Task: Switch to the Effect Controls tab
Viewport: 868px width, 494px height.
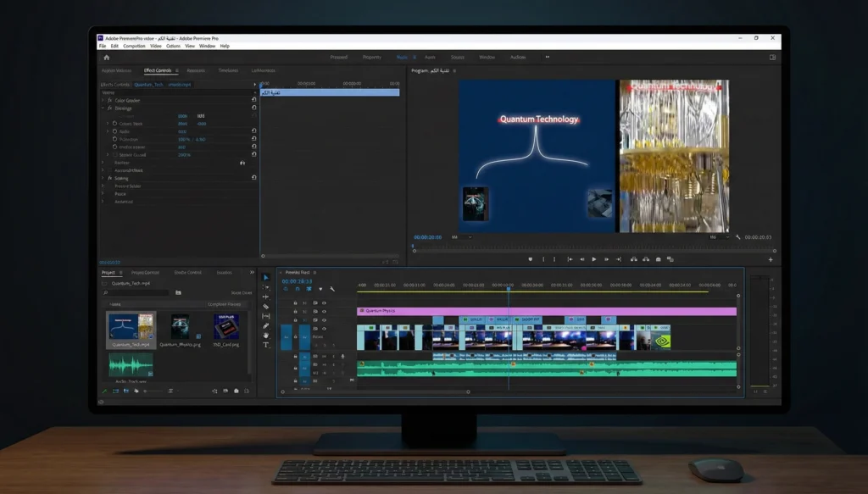Action: pos(158,70)
